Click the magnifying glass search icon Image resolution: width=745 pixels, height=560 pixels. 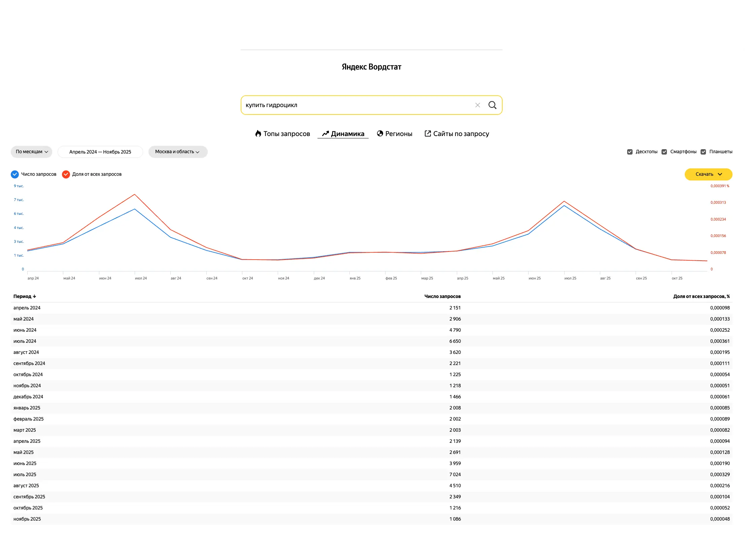click(492, 105)
